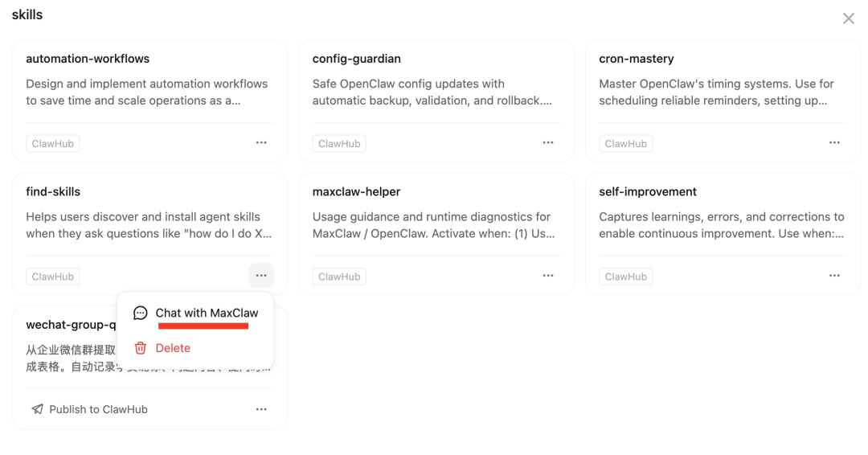The height and width of the screenshot is (455, 868).
Task: Choose Delete from the context menu
Action: pos(173,348)
